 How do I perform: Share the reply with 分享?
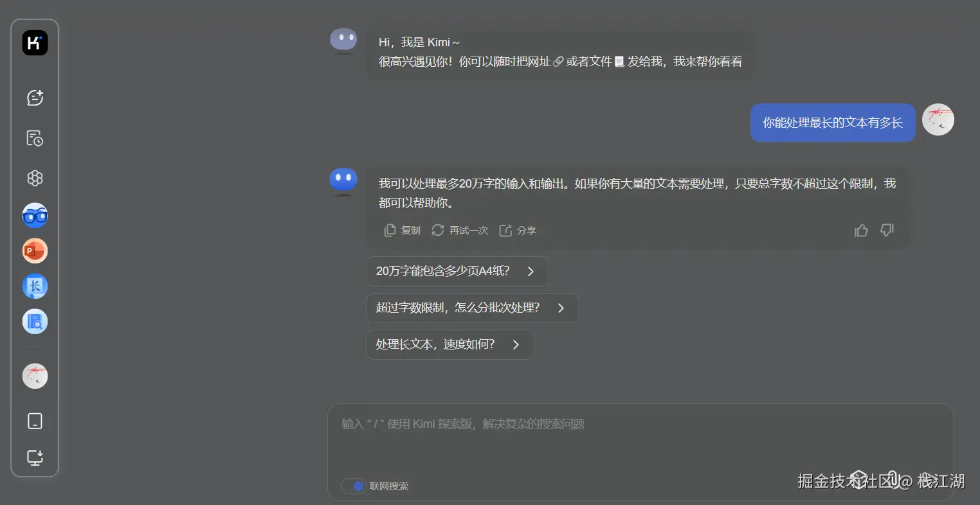pyautogui.click(x=518, y=230)
